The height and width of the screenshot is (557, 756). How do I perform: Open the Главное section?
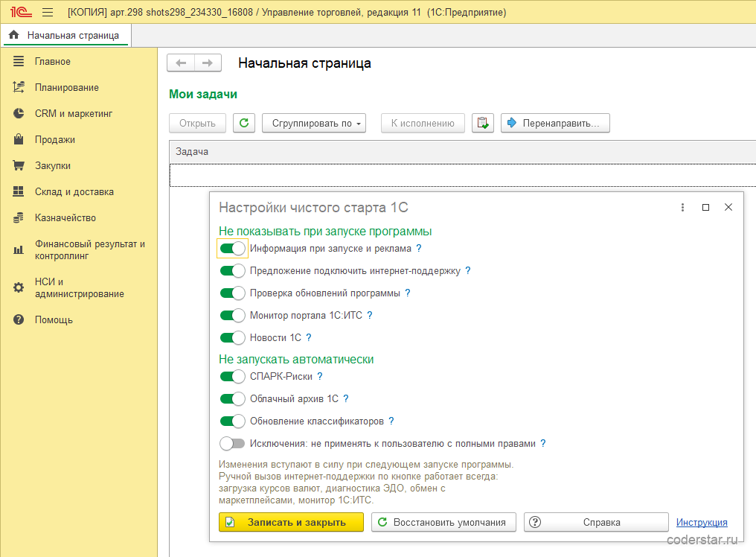coord(53,61)
